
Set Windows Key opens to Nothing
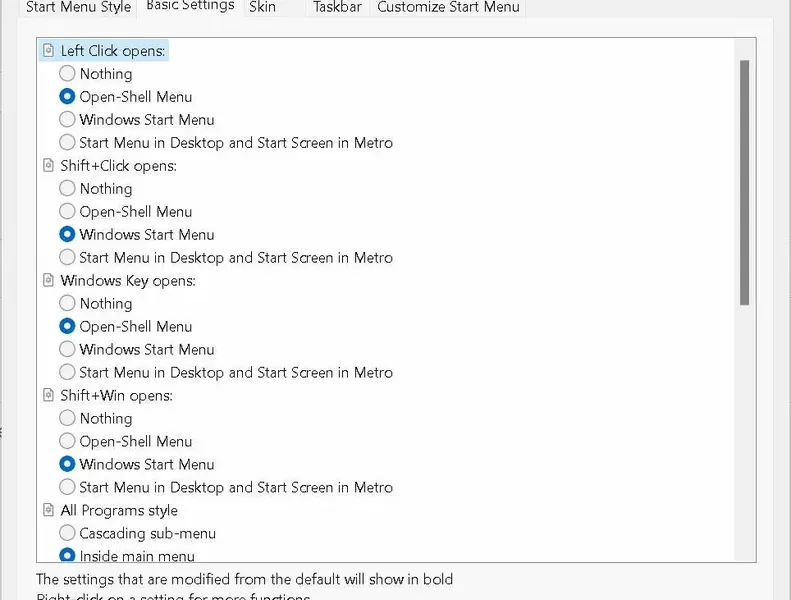[x=67, y=304]
